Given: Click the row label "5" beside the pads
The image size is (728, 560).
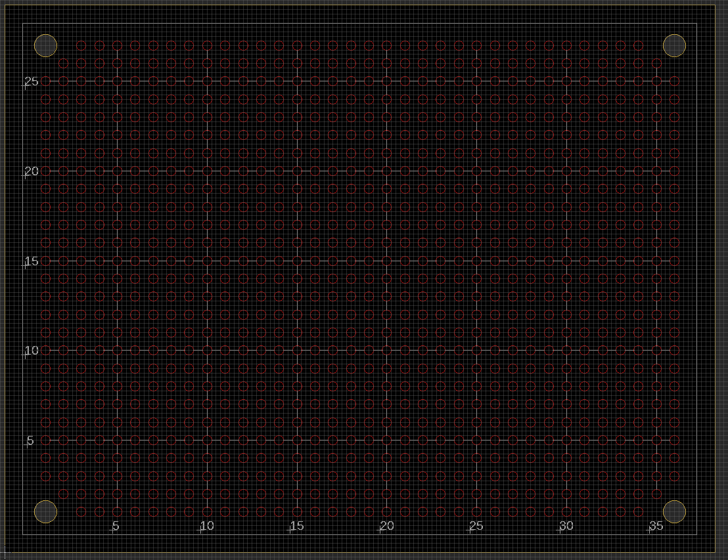Looking at the screenshot, I should pos(30,441).
